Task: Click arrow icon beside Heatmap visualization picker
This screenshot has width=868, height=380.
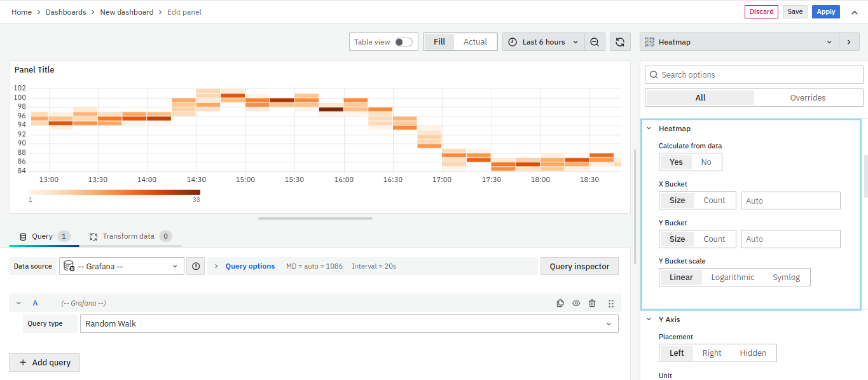Action: 848,42
